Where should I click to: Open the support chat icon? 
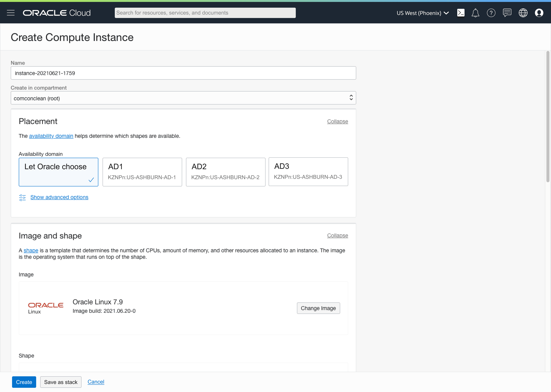coord(507,13)
